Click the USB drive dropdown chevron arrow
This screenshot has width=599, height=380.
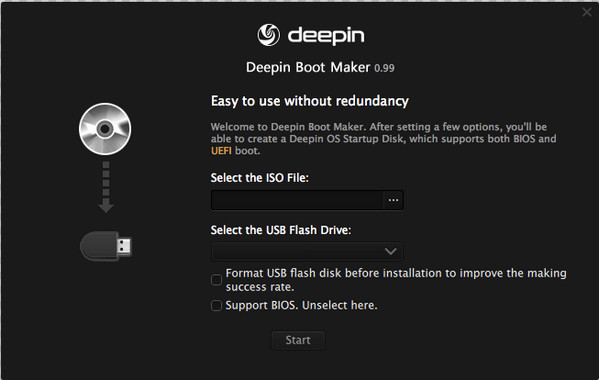pyautogui.click(x=390, y=251)
